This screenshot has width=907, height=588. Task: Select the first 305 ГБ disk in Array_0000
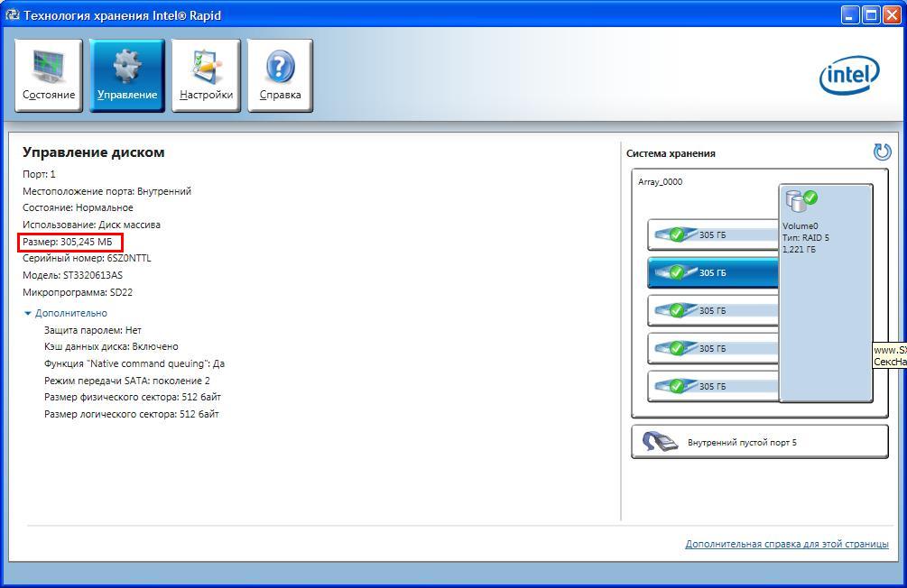pos(713,234)
